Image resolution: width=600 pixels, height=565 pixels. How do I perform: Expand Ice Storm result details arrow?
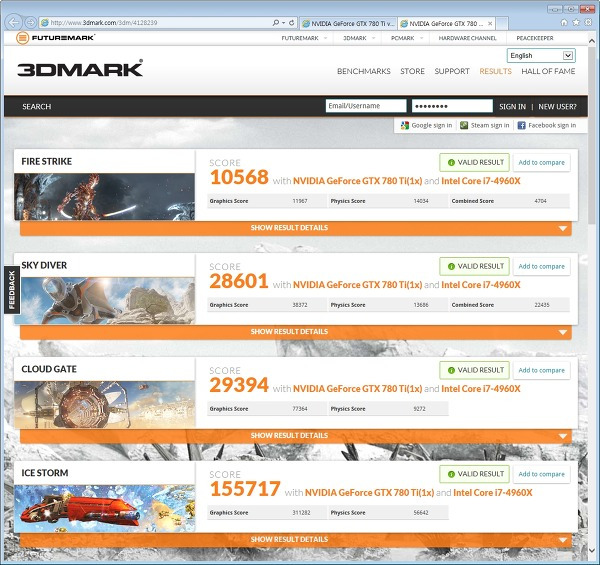pyautogui.click(x=562, y=540)
